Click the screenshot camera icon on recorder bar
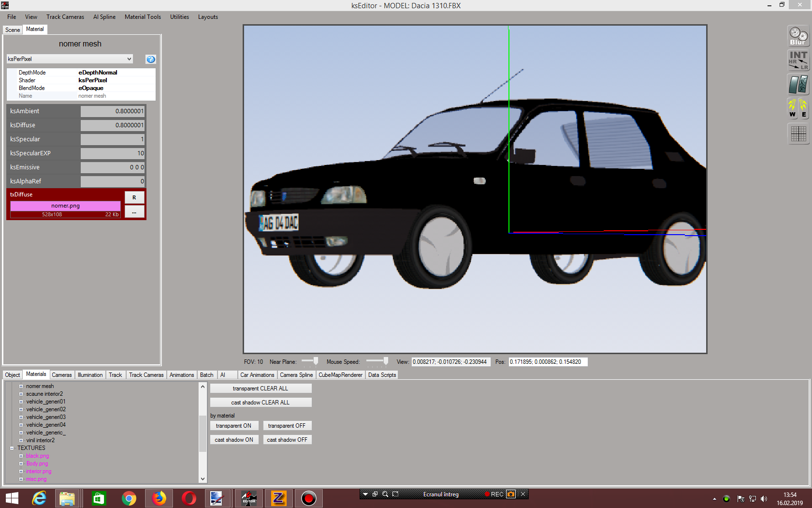 tap(511, 494)
